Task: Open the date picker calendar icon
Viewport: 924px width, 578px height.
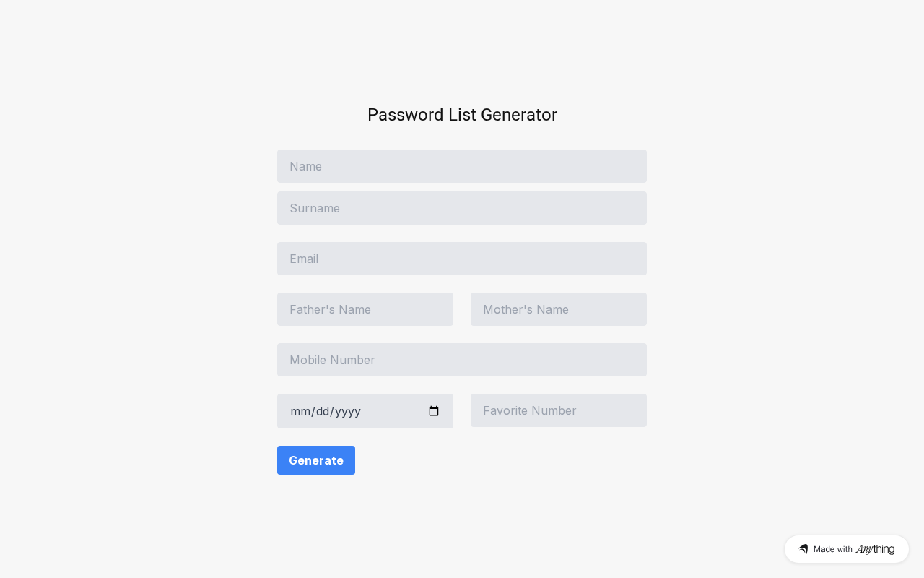Action: 434,411
